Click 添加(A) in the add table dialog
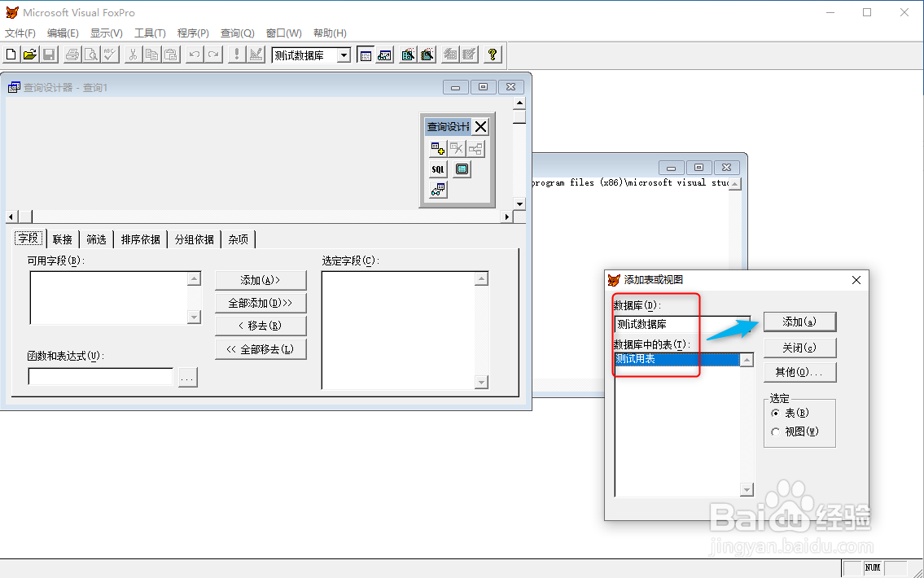The width and height of the screenshot is (924, 578). (x=799, y=322)
